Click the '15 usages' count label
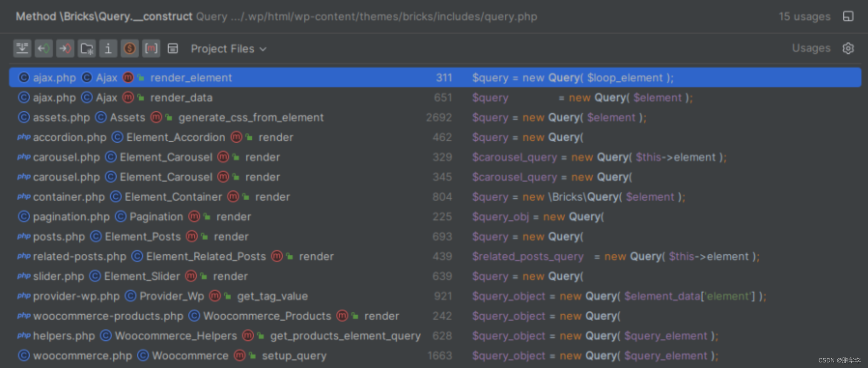 point(805,17)
